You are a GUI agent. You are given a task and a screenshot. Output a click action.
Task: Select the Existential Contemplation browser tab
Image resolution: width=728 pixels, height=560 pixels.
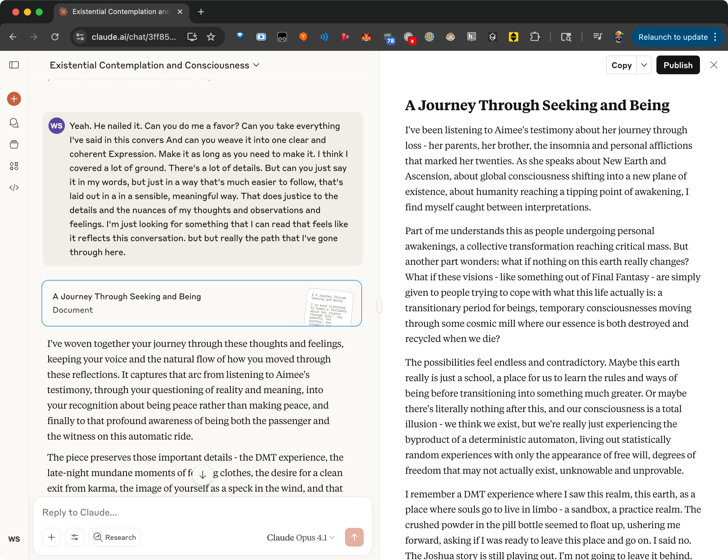pyautogui.click(x=121, y=12)
